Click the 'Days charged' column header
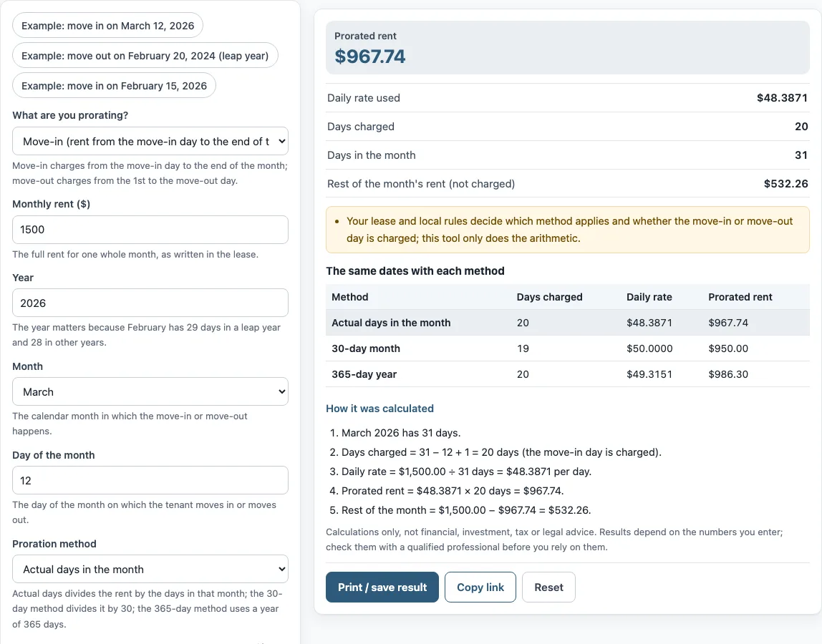The height and width of the screenshot is (644, 822). point(549,296)
